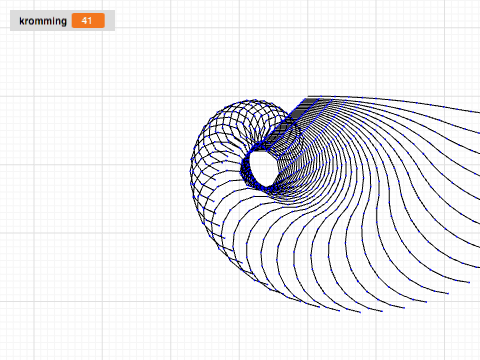Click the "kromming" variable label
Screen dimensions: 480x360
tap(43, 21)
